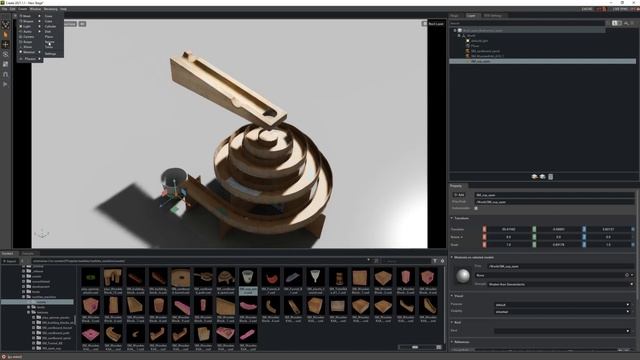Adjust the thumbnail size slider in Content browser

click(x=415, y=347)
